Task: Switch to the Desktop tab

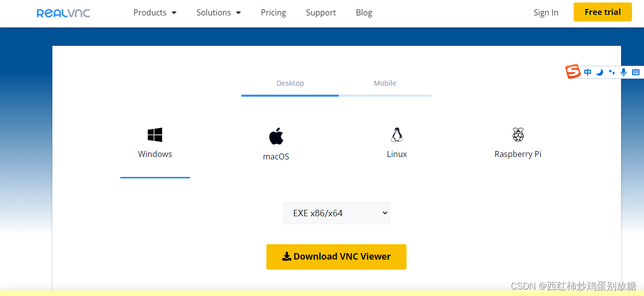Action: pyautogui.click(x=290, y=83)
